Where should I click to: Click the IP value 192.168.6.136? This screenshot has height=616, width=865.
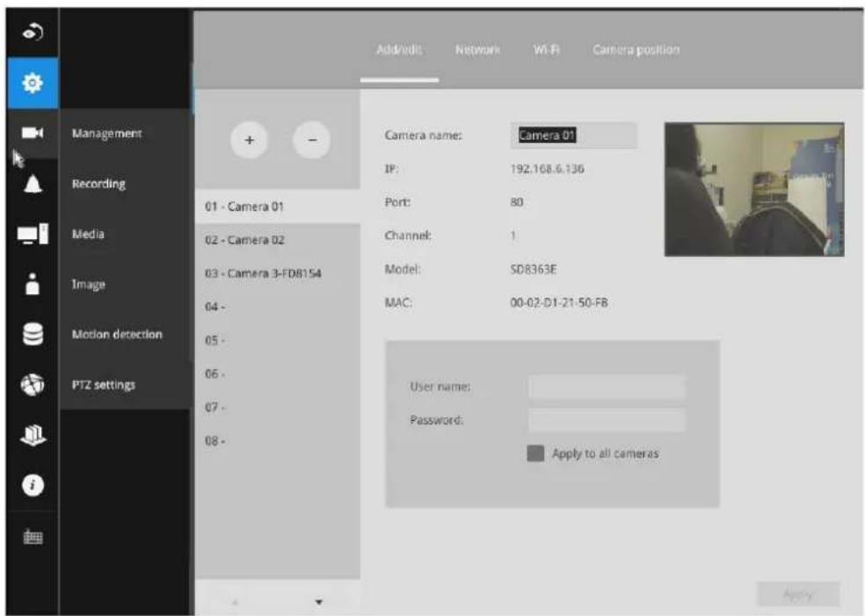point(547,169)
